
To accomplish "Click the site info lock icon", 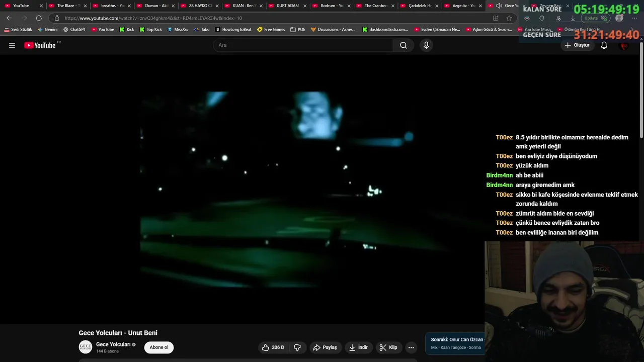I will coord(57,18).
